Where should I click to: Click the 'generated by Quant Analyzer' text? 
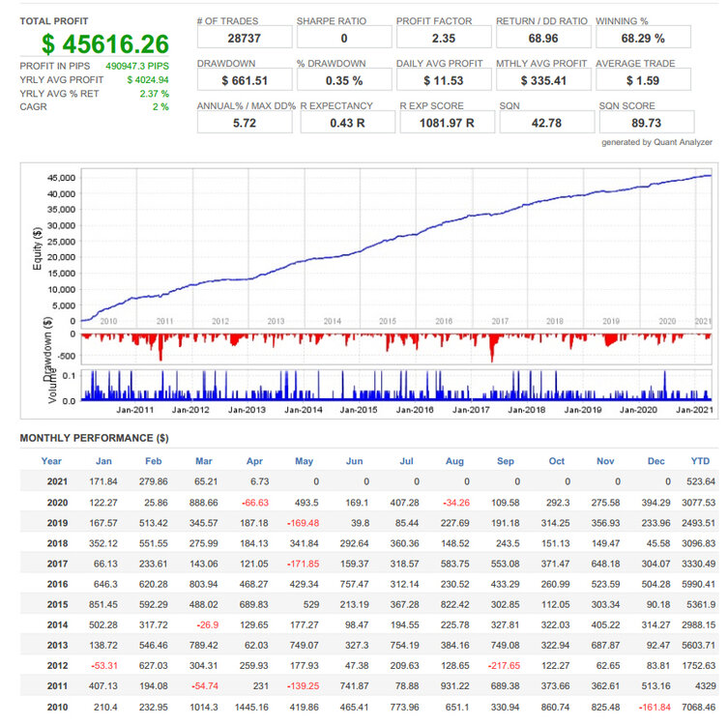[657, 142]
